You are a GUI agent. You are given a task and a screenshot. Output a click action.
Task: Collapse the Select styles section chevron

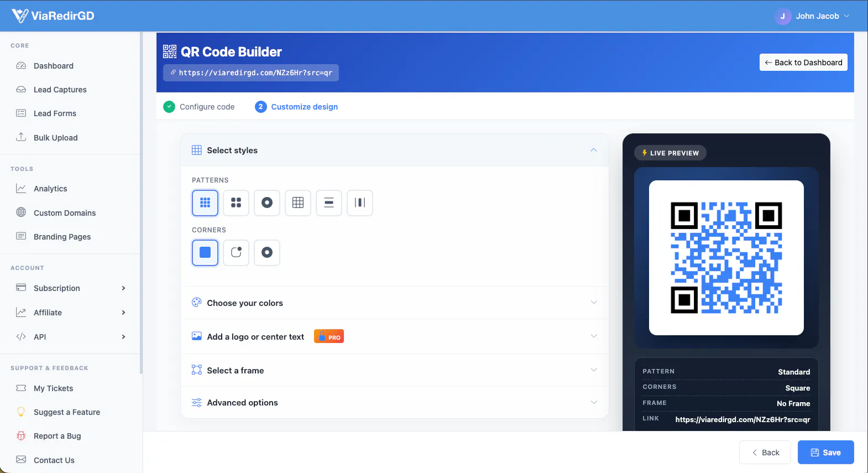pos(593,150)
